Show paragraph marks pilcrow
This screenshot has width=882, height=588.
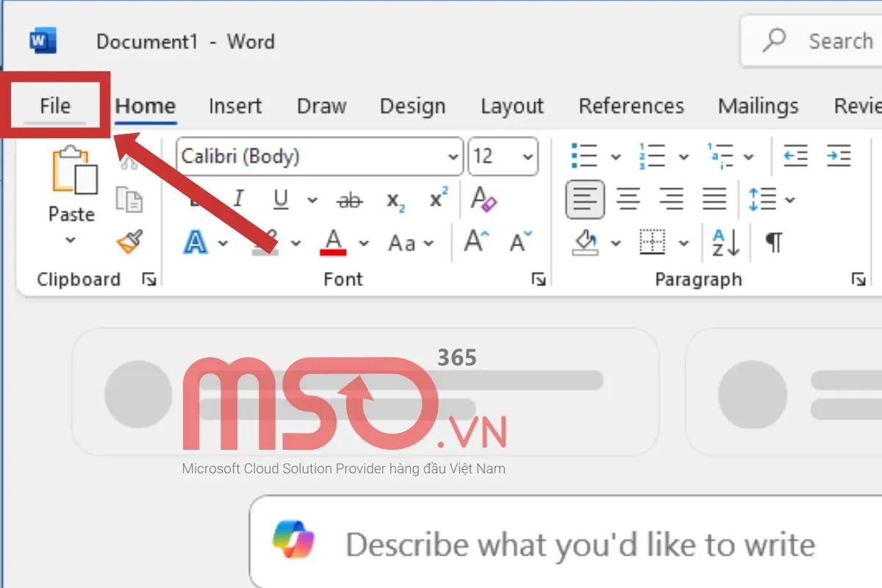point(773,242)
